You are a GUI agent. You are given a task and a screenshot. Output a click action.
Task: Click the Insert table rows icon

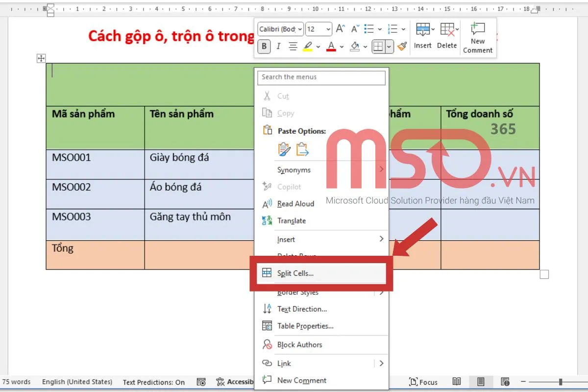[x=422, y=30]
